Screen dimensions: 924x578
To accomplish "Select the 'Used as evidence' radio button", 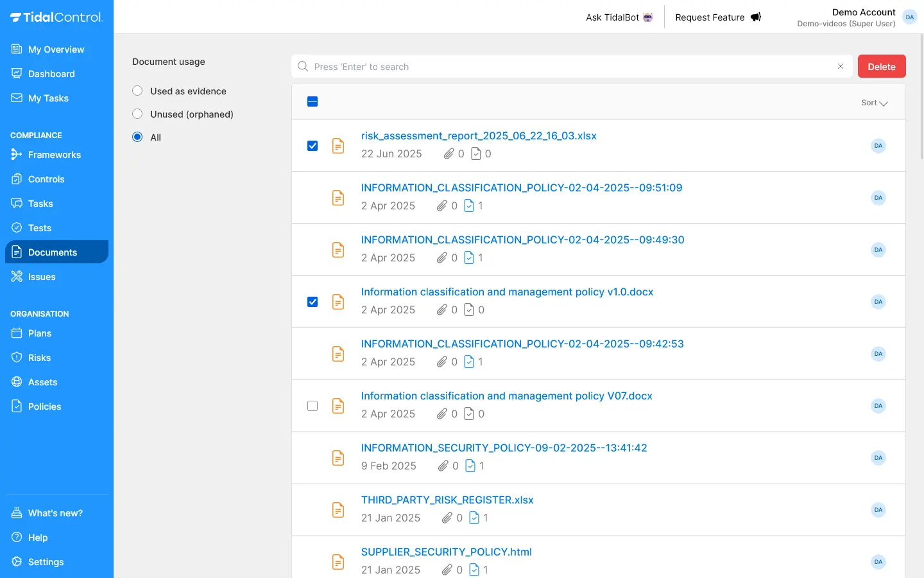I will (x=137, y=91).
